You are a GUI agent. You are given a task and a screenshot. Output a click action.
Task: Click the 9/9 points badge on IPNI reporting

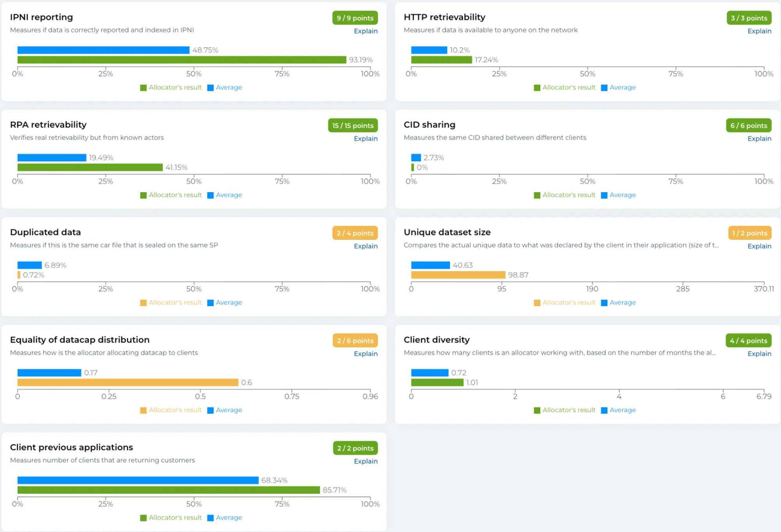click(x=354, y=18)
